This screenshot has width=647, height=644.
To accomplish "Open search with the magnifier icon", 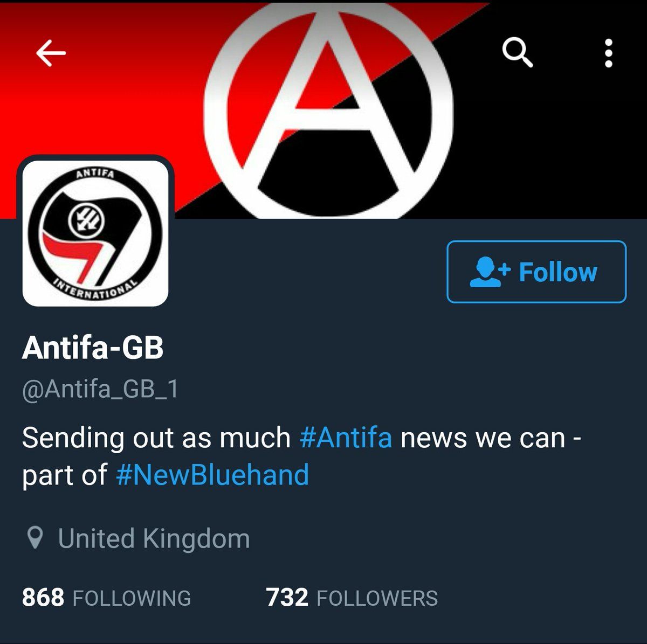I will pyautogui.click(x=518, y=52).
